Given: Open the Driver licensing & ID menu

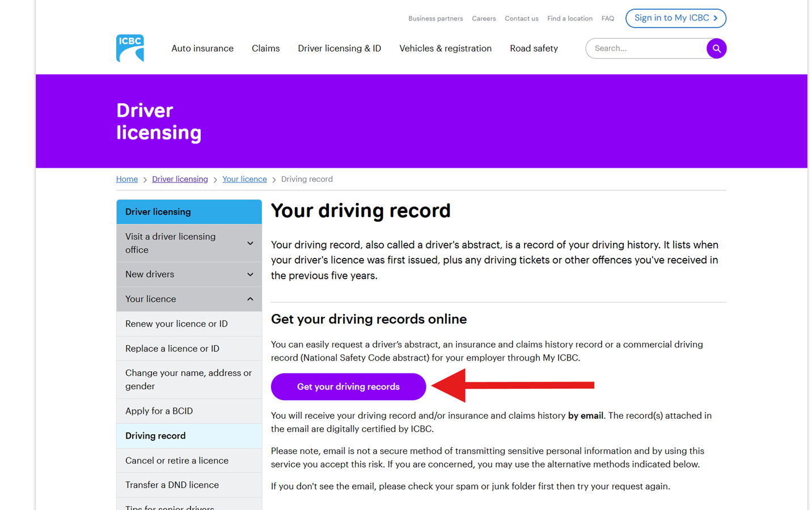Looking at the screenshot, I should [340, 49].
